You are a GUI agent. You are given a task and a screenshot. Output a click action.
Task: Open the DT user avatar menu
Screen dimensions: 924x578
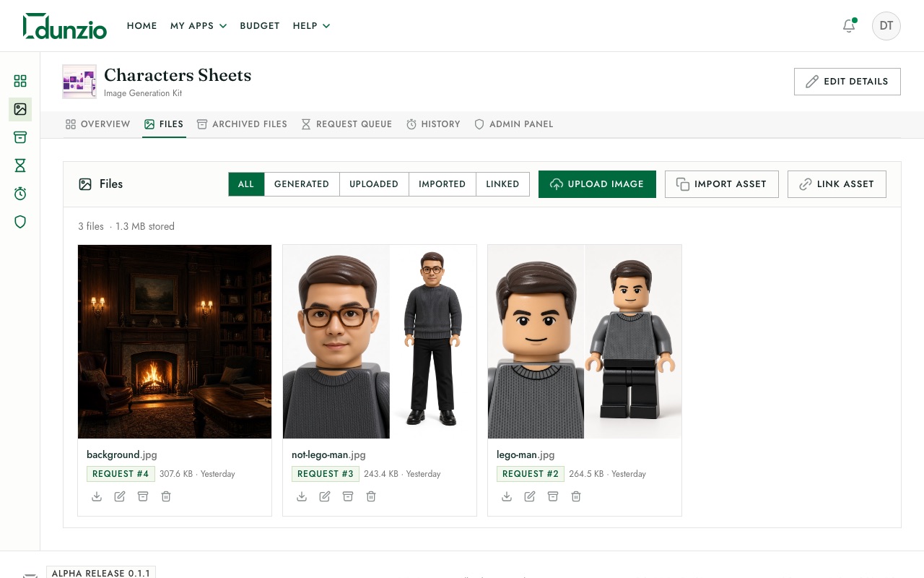coord(886,26)
